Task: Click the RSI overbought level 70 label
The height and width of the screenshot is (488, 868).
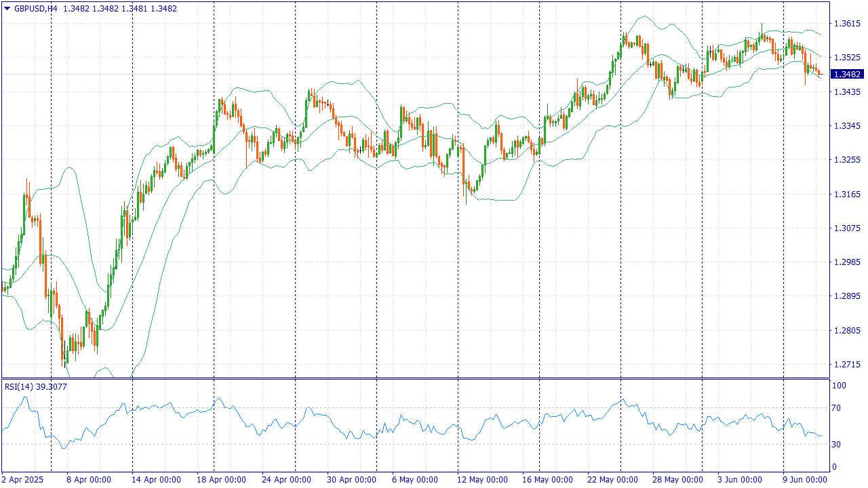Action: tap(837, 408)
